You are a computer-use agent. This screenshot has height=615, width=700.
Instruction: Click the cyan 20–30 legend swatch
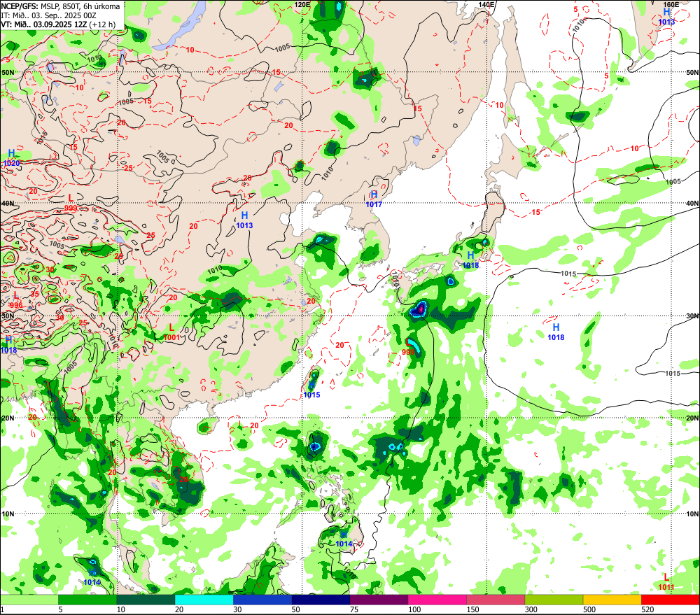(204, 600)
